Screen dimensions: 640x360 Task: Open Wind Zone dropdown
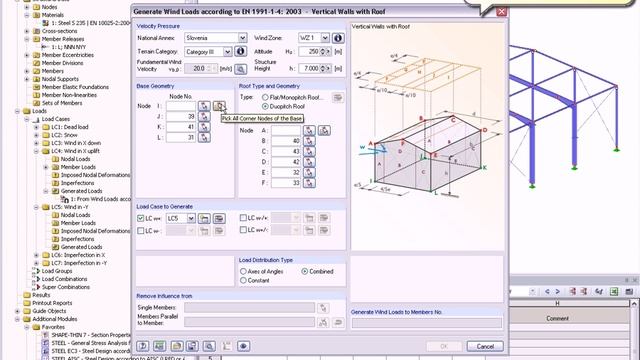[x=325, y=38]
